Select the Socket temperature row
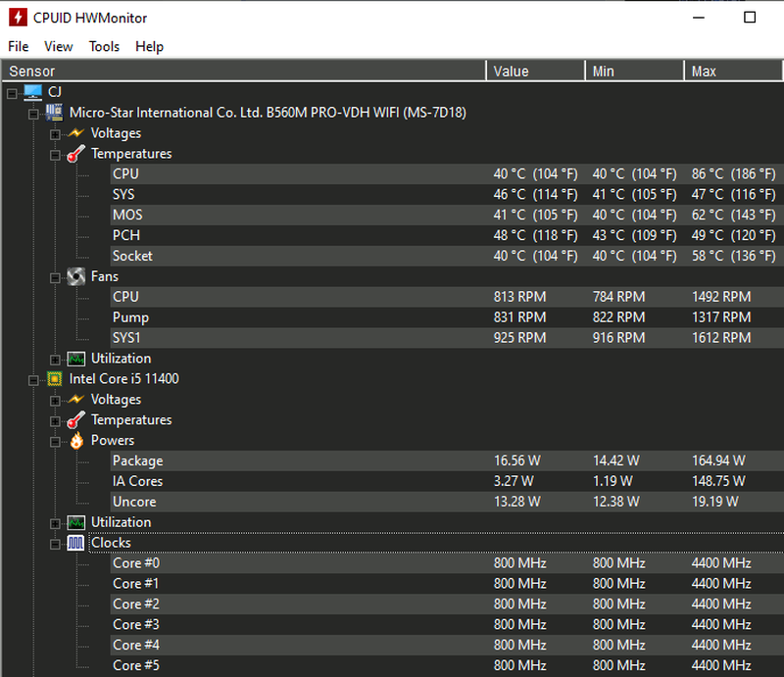784x677 pixels. (447, 256)
